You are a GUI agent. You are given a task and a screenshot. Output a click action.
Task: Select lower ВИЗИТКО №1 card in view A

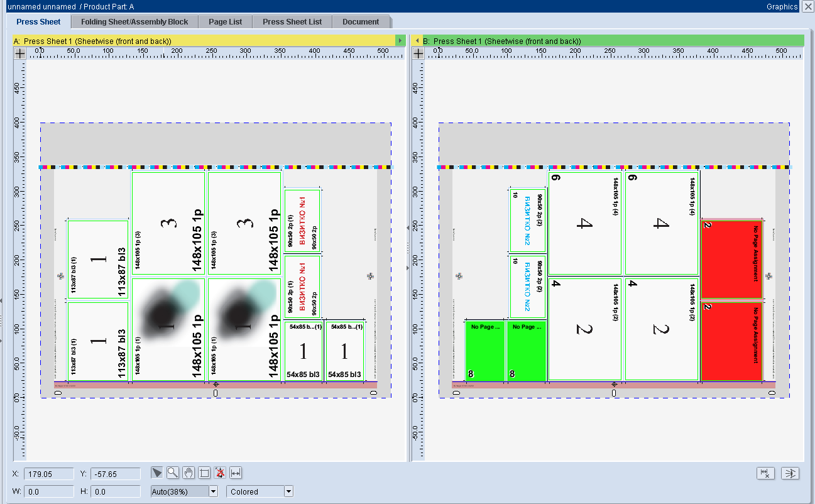tap(303, 287)
